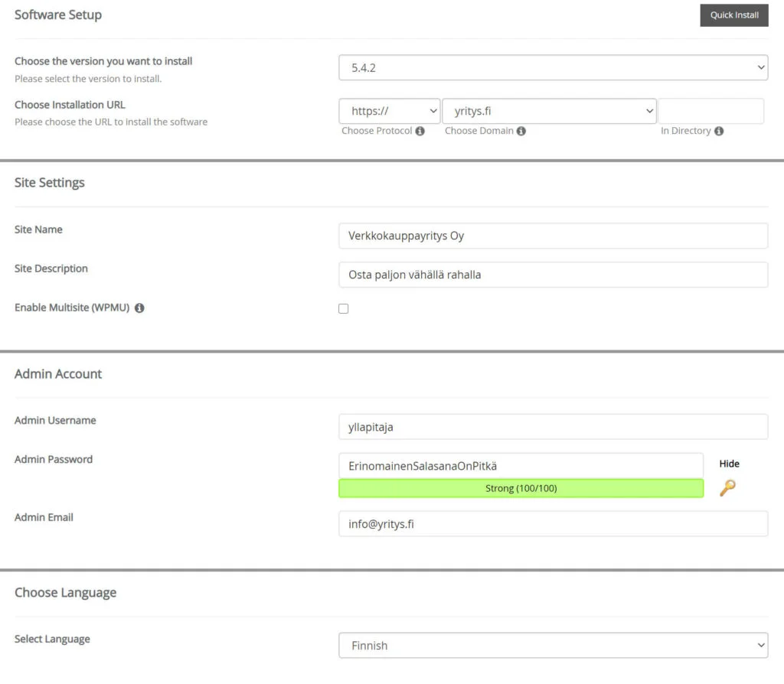Focus the Site Name input field
Viewport: 784px width, 684px height.
553,236
